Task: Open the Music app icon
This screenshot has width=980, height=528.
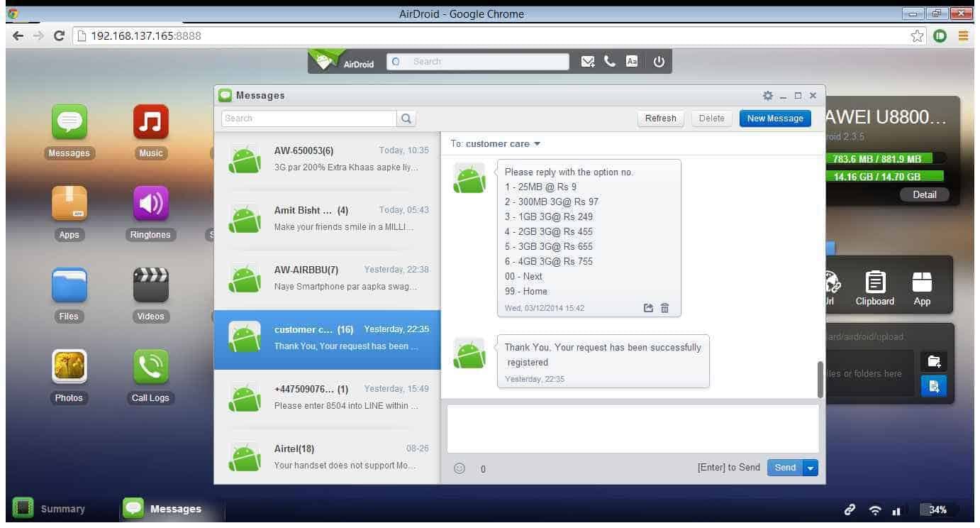Action: pos(150,122)
